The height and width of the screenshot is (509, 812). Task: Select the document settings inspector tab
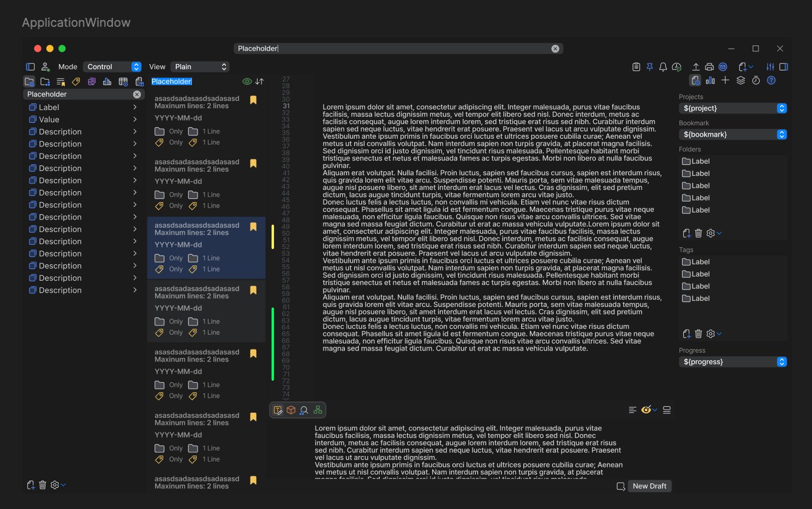695,80
